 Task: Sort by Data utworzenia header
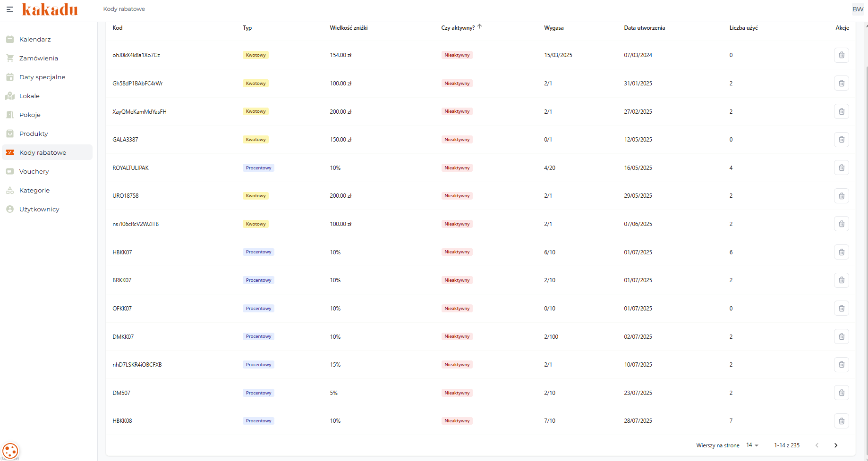(644, 28)
